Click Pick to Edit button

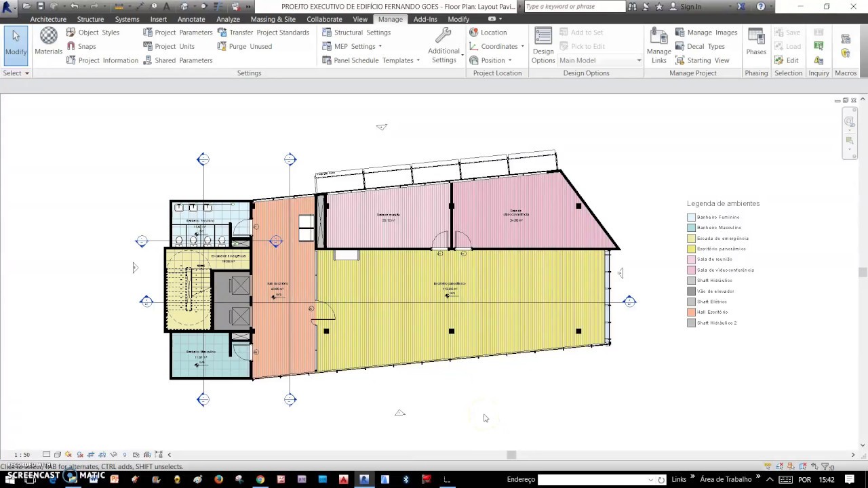coord(582,46)
